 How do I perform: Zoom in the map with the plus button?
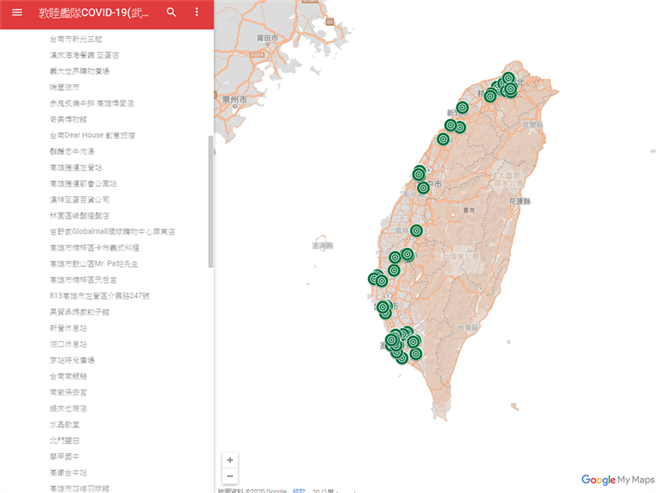(x=230, y=460)
